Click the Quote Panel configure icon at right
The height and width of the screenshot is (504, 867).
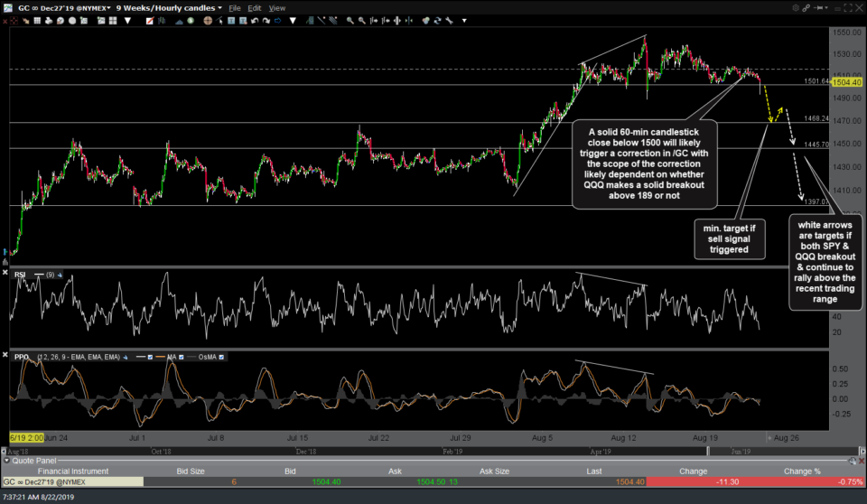[x=852, y=461]
